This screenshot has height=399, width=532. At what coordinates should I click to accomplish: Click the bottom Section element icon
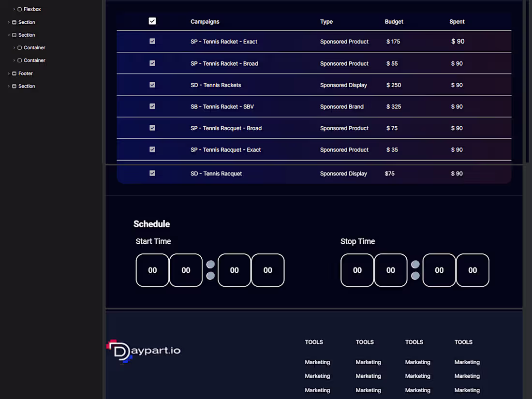click(15, 86)
